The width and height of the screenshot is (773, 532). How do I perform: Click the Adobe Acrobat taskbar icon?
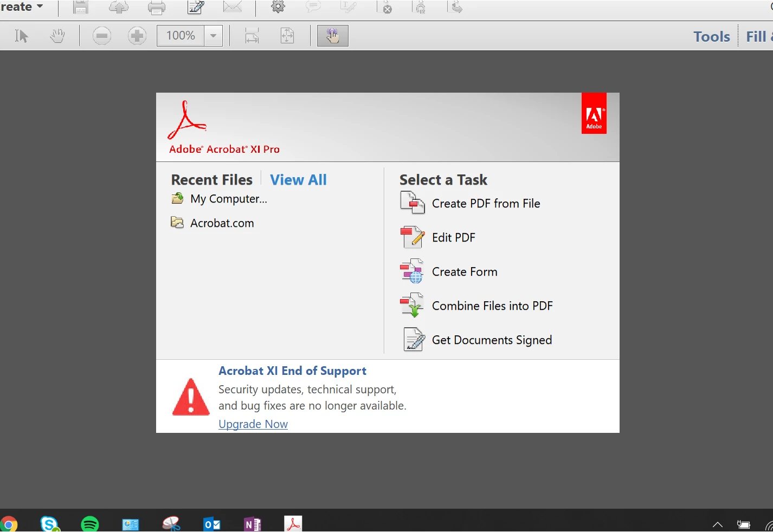[293, 524]
